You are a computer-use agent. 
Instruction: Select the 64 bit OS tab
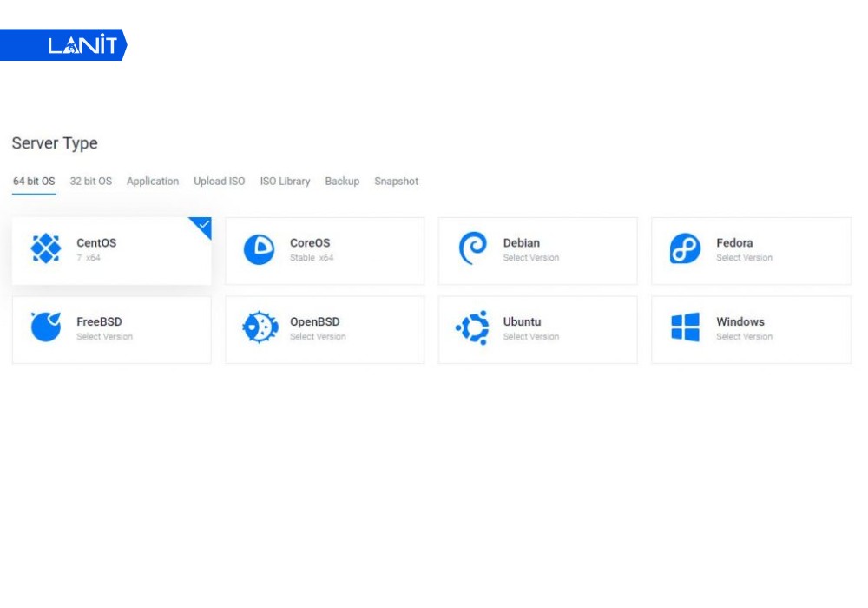tap(34, 182)
